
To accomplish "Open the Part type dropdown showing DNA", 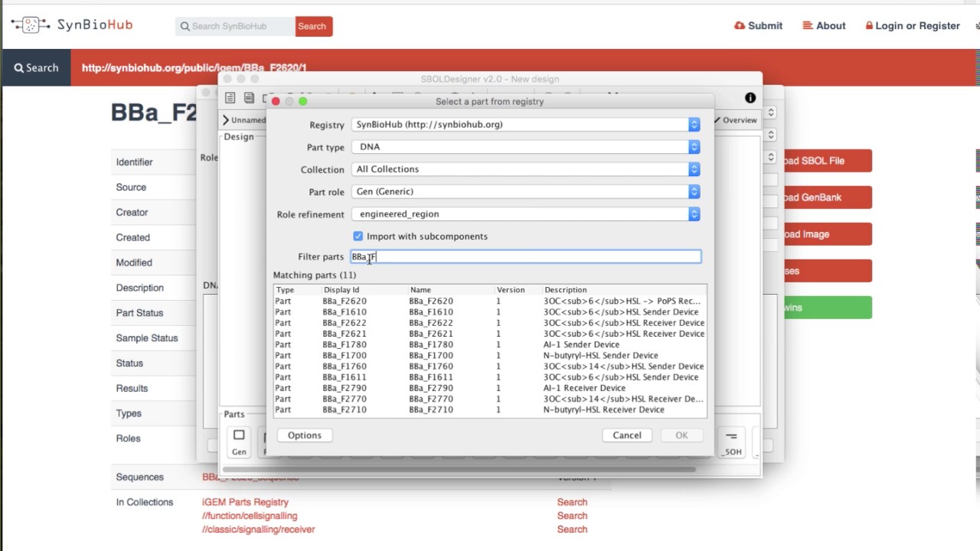I will [x=526, y=147].
